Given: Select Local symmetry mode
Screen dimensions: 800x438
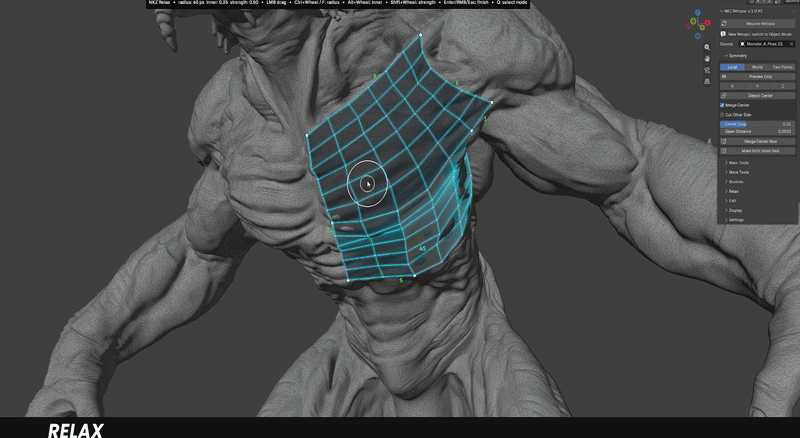Looking at the screenshot, I should pyautogui.click(x=732, y=67).
